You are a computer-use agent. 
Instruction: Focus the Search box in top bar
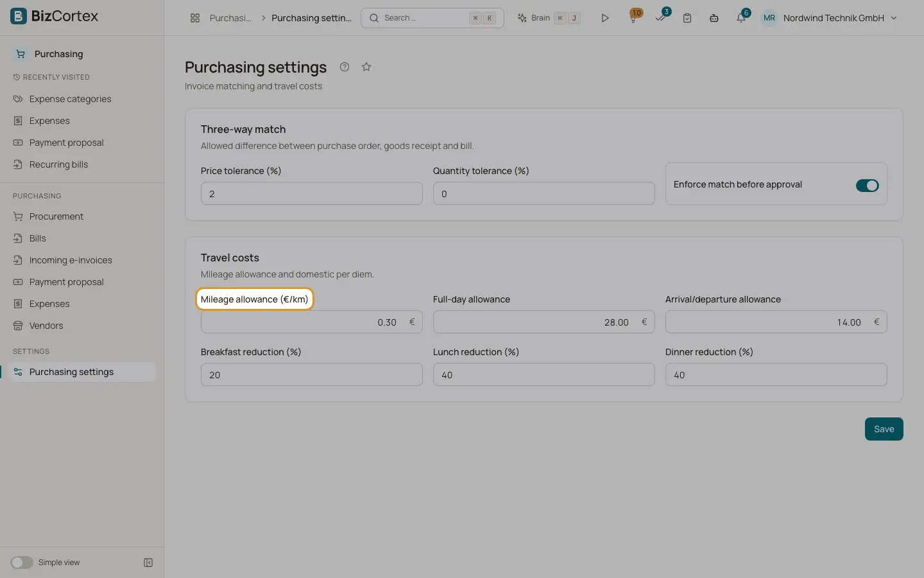(432, 18)
